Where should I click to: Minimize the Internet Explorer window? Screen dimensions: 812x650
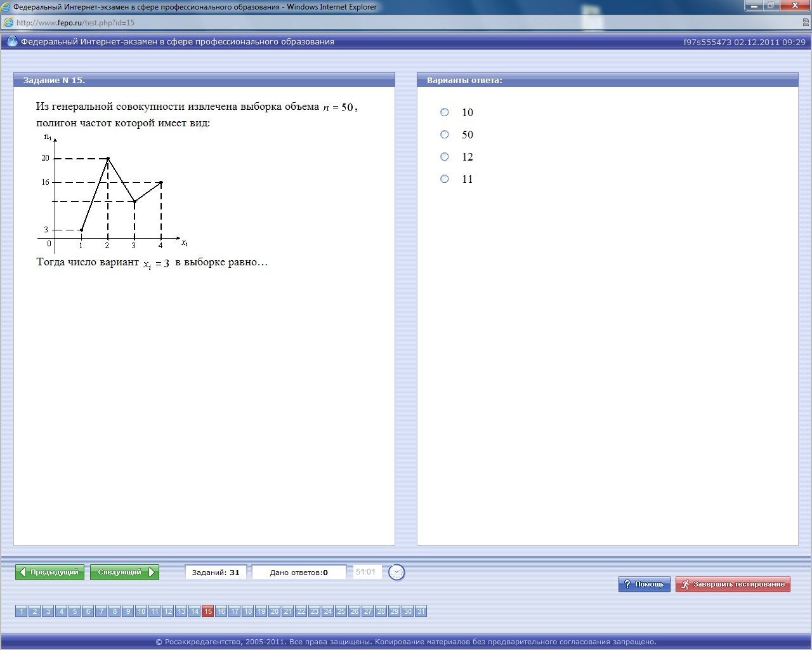[x=754, y=6]
